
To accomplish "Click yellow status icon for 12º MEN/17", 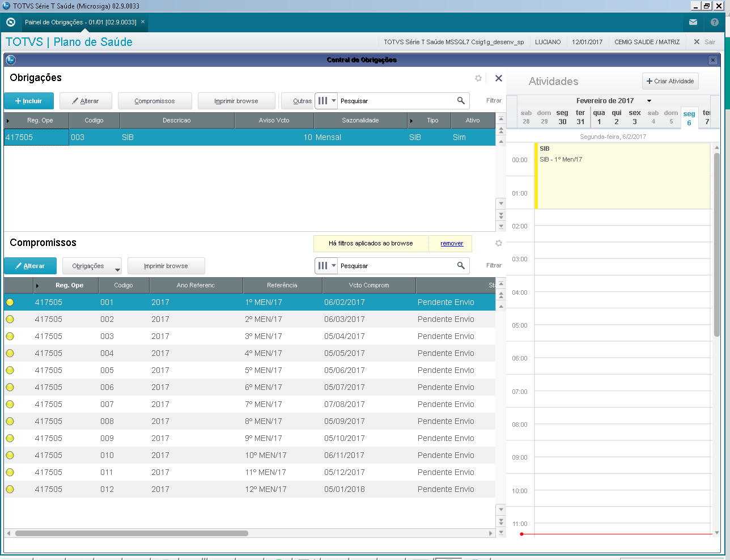I will pyautogui.click(x=10, y=489).
